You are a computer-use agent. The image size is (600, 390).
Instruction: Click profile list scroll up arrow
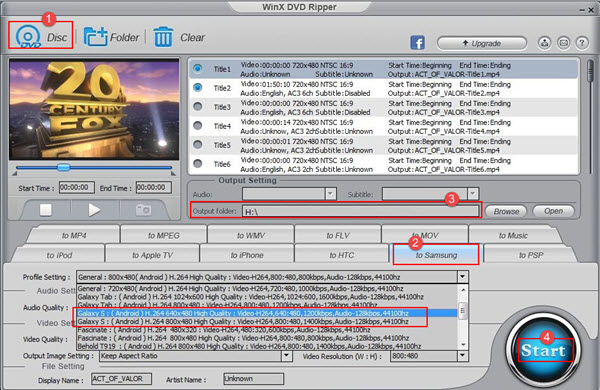463,290
